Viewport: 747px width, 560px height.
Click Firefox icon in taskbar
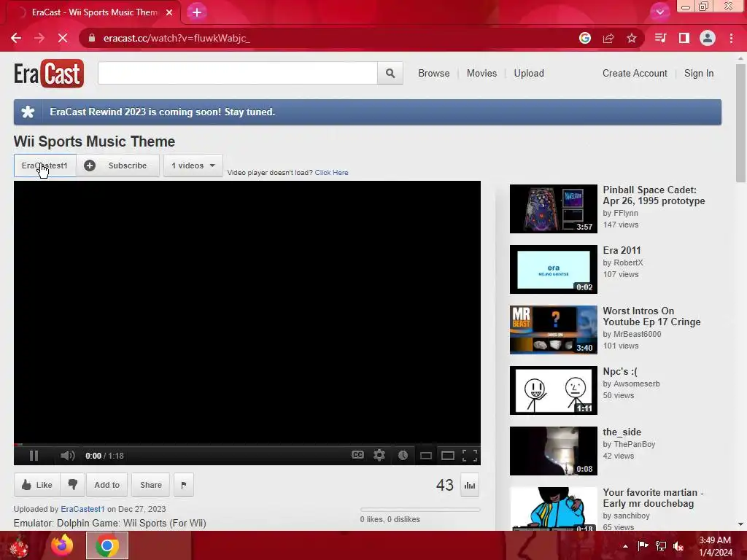[x=63, y=545]
